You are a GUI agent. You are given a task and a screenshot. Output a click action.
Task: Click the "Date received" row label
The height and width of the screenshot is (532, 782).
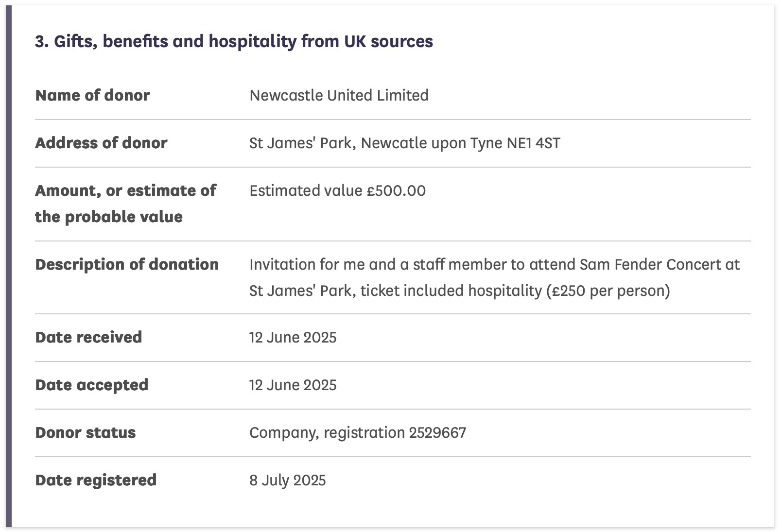click(88, 337)
